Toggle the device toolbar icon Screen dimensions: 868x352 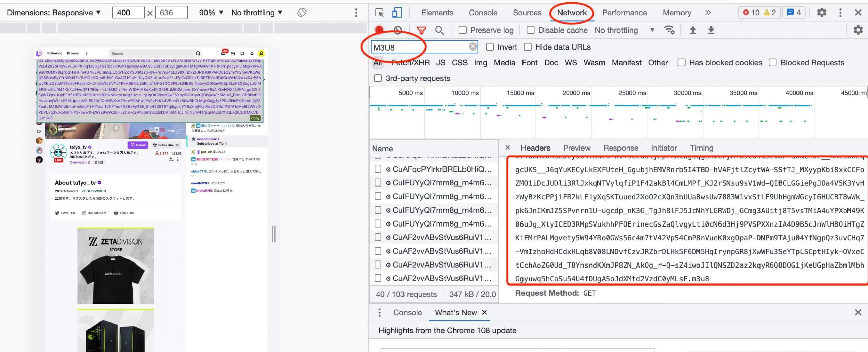click(397, 13)
